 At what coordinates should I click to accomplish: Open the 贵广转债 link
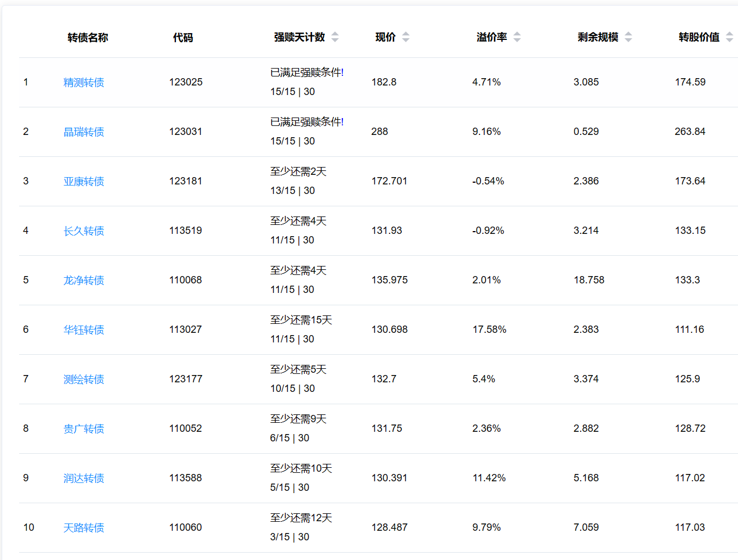point(84,429)
